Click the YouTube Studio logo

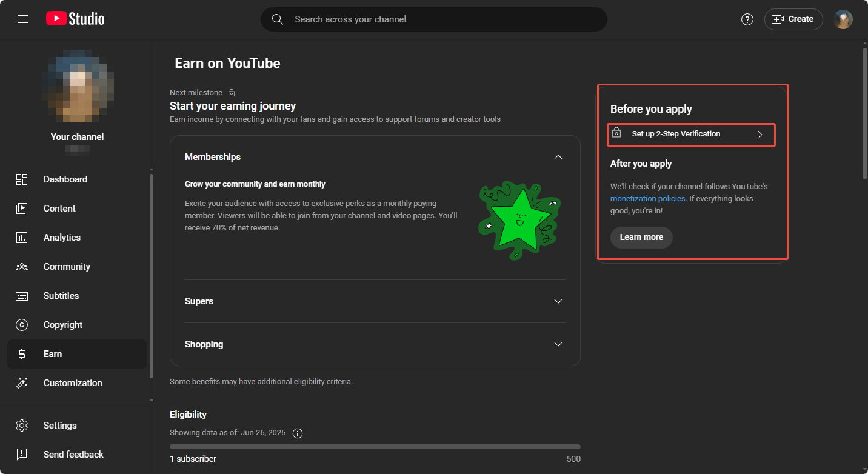coord(75,19)
